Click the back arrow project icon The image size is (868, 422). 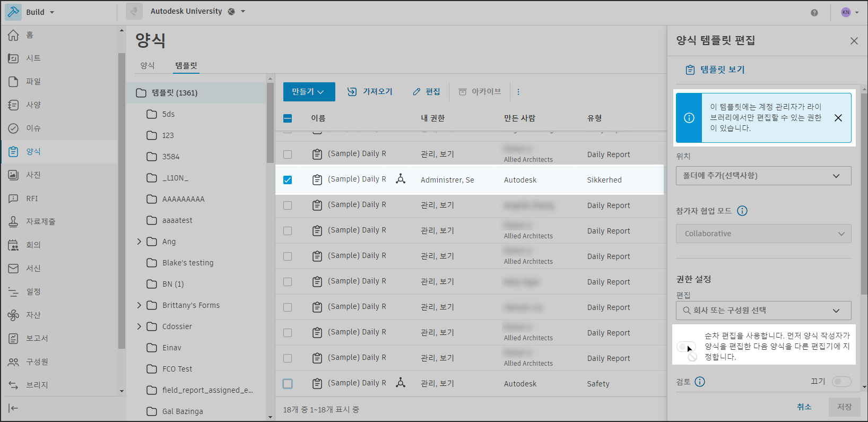[134, 12]
